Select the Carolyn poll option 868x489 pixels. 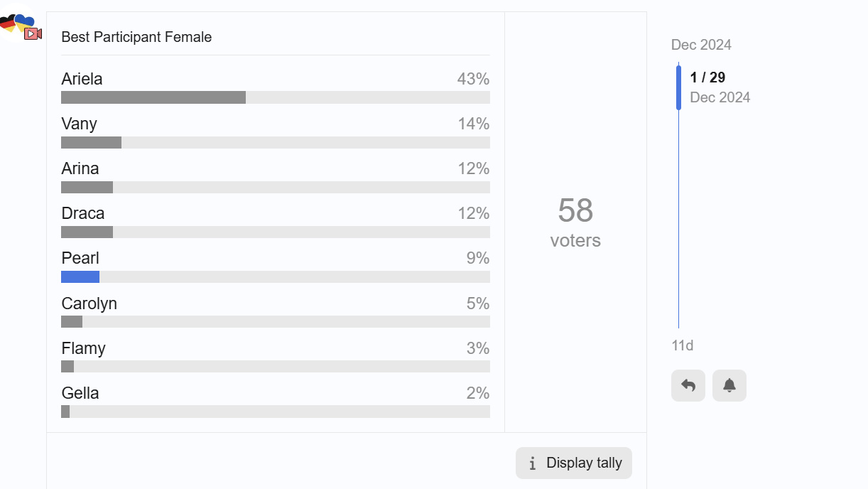276,311
